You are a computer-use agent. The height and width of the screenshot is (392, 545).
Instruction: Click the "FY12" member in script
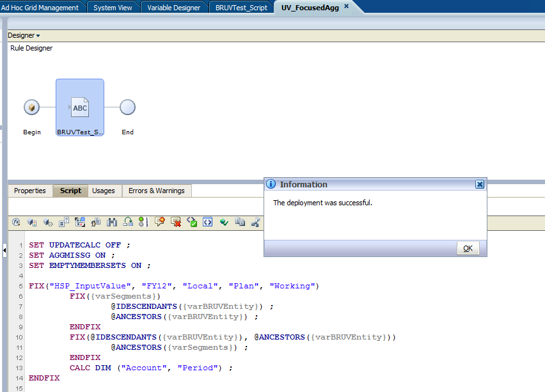pos(157,286)
